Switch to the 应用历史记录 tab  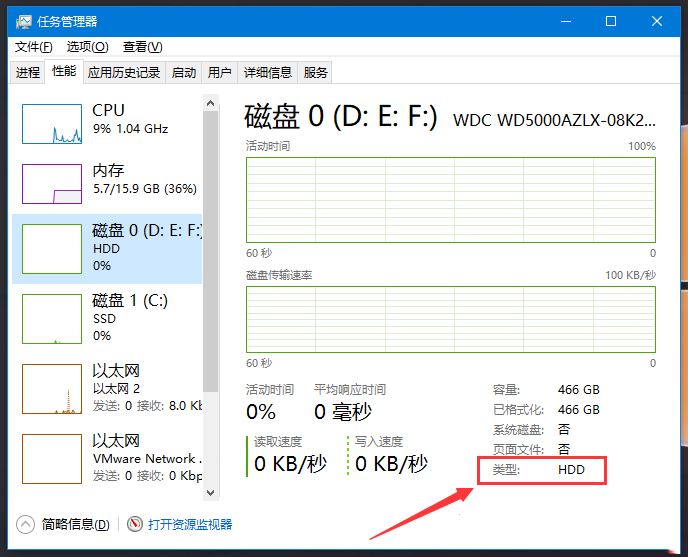click(x=124, y=72)
